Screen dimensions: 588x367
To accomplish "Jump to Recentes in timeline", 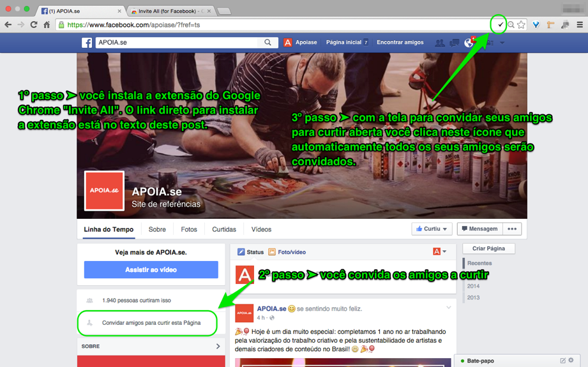I will pyautogui.click(x=479, y=263).
